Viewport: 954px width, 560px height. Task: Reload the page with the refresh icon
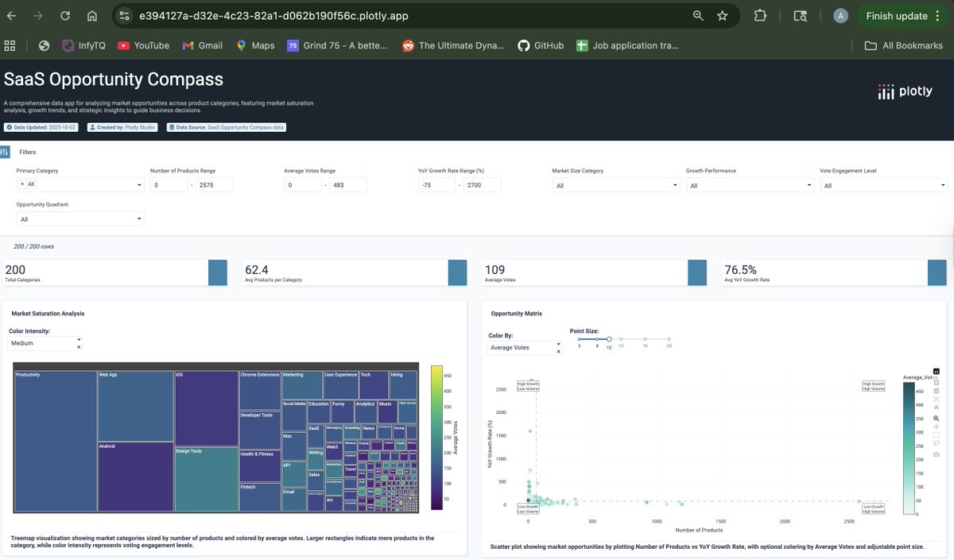pos(64,14)
